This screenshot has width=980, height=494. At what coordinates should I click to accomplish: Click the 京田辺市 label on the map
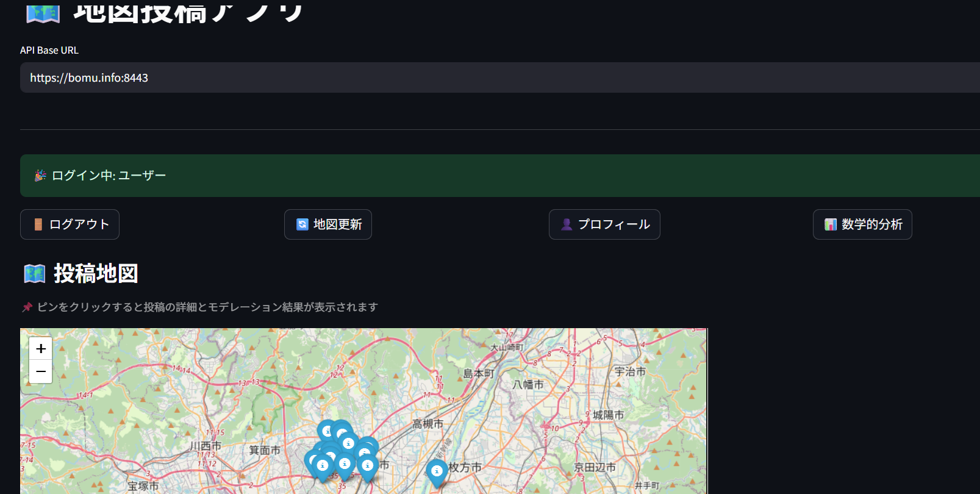[x=595, y=467]
